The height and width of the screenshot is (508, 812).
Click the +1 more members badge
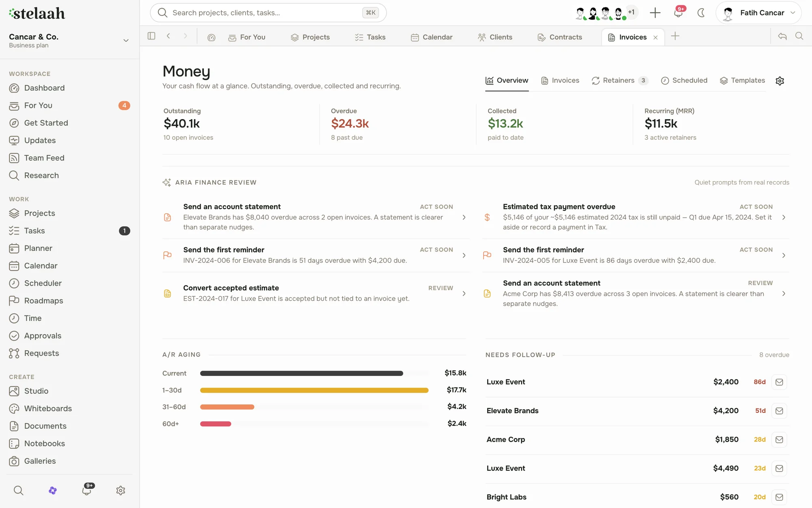[x=631, y=12]
